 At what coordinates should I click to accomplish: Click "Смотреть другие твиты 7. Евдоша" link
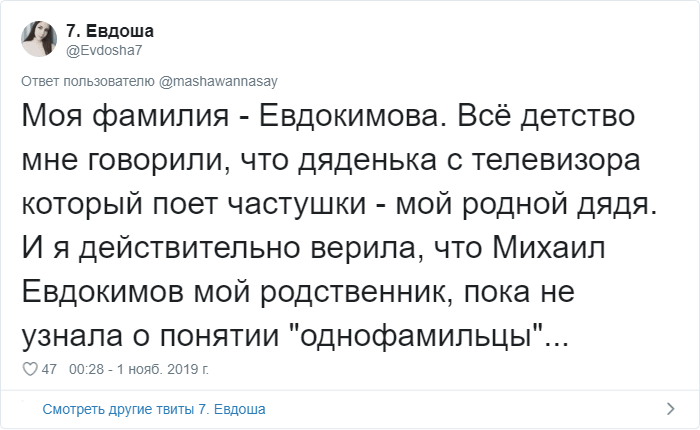pyautogui.click(x=153, y=409)
